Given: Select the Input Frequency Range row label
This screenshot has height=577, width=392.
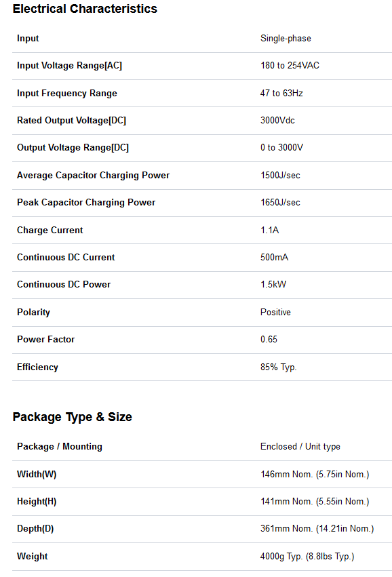Looking at the screenshot, I should (x=67, y=93).
